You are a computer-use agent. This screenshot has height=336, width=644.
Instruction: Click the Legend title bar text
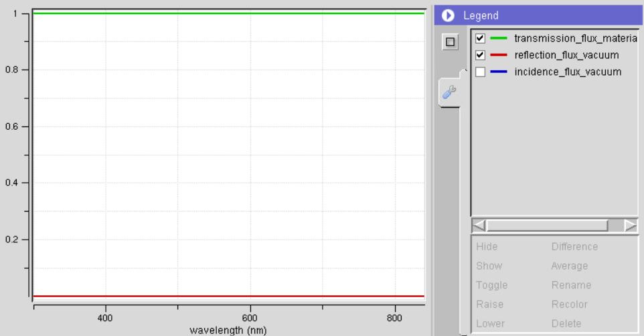coord(481,15)
